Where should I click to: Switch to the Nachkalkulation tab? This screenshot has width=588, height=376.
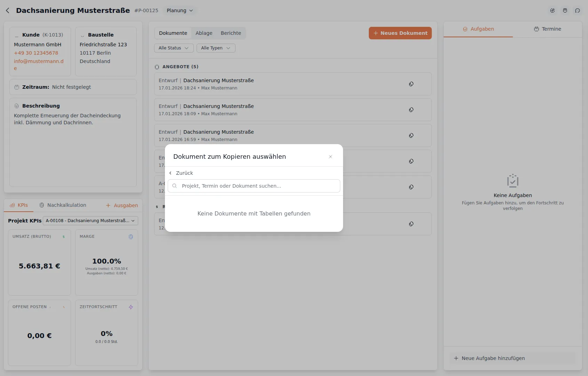pos(63,205)
